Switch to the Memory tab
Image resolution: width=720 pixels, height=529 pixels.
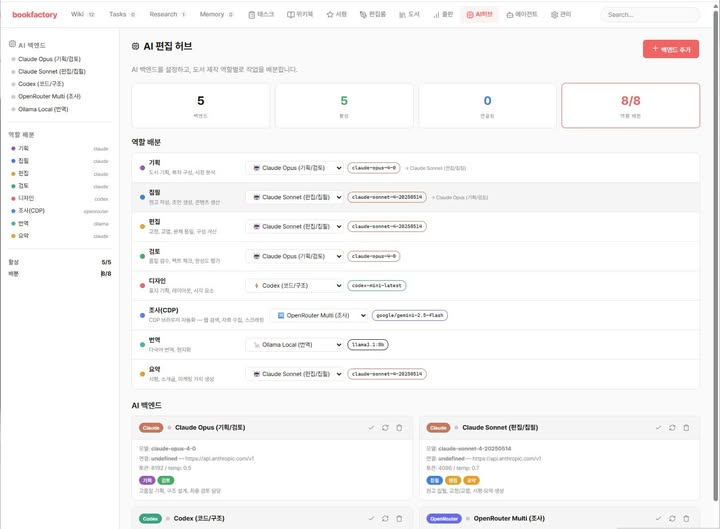coord(216,15)
